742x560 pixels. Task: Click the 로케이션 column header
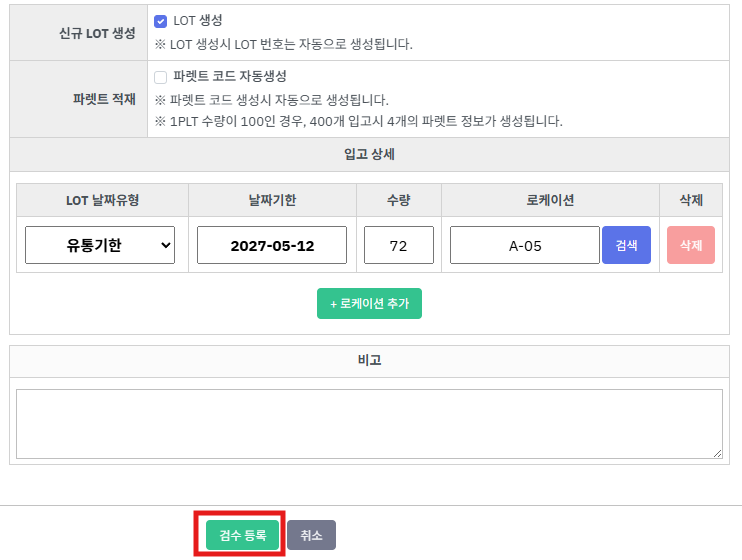[x=550, y=200]
